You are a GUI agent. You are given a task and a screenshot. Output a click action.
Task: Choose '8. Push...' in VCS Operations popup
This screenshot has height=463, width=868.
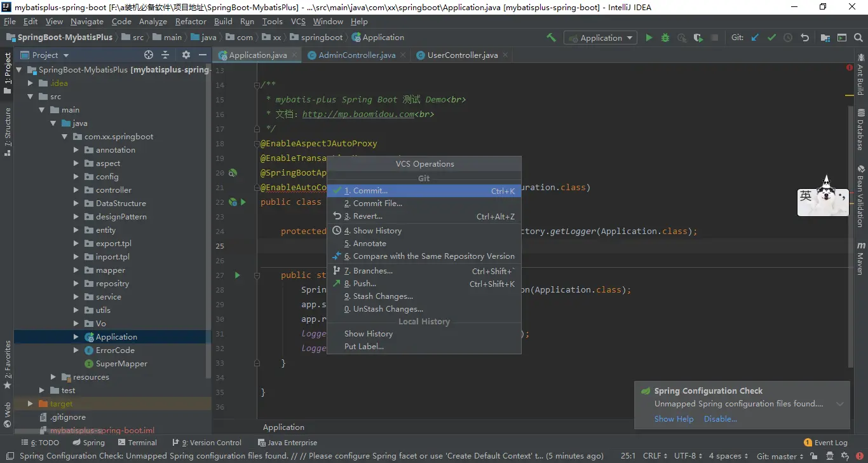click(424, 284)
